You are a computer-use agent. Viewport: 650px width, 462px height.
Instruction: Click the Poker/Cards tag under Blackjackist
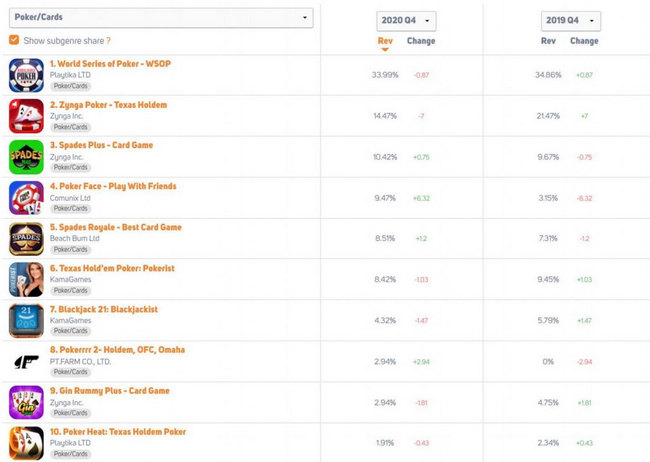[70, 331]
